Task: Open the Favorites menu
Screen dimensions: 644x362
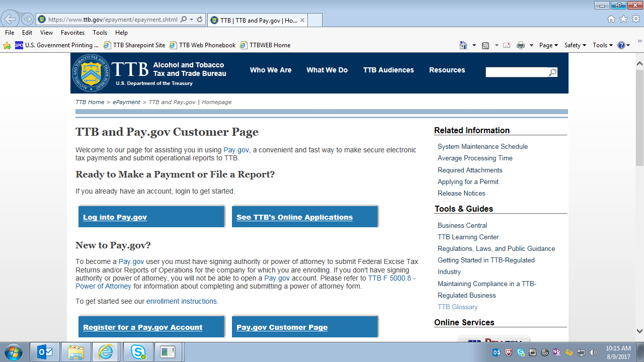Action: pos(73,33)
